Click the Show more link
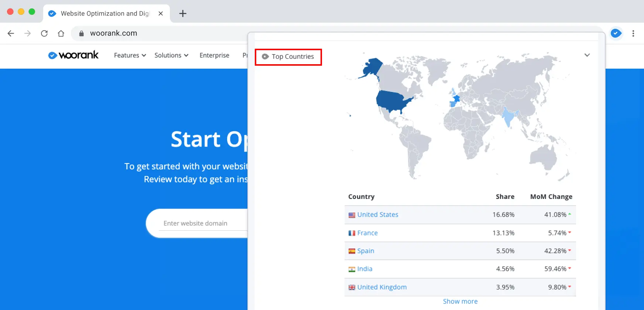 (460, 302)
